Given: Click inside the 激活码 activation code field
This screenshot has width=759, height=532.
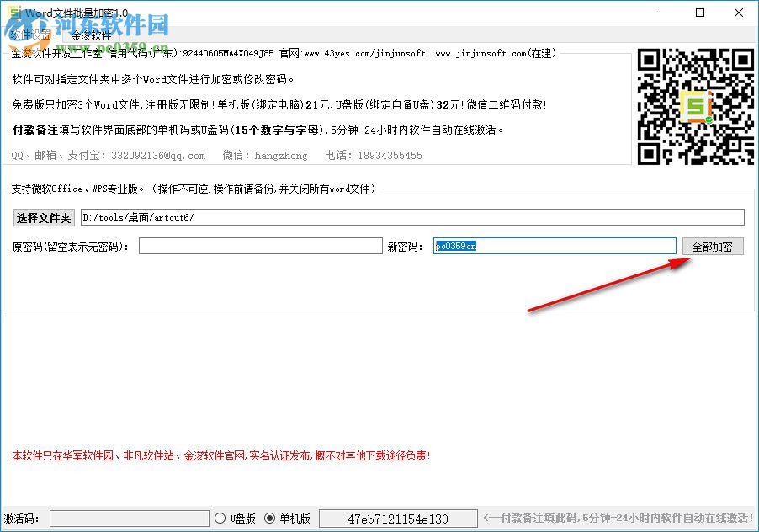Looking at the screenshot, I should (128, 519).
